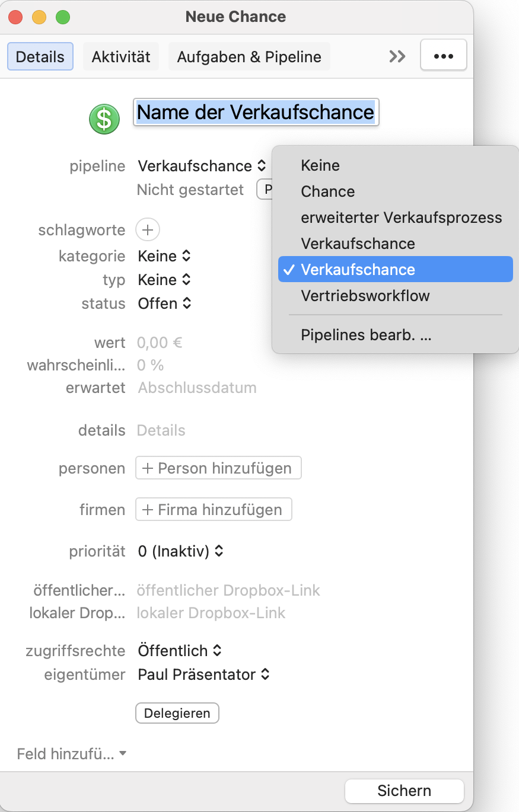Image resolution: width=519 pixels, height=812 pixels.
Task: Select erweiterter Verkaufsprozess from the menu
Action: 401,218
